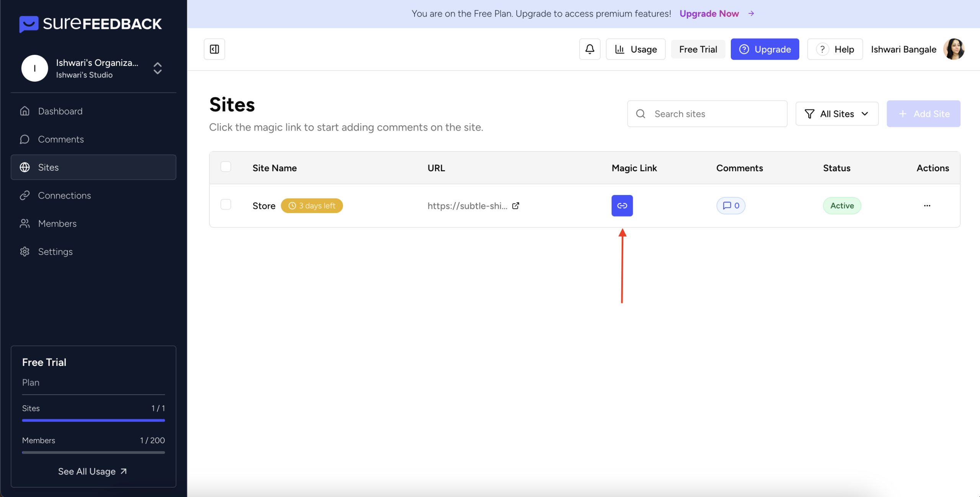The width and height of the screenshot is (980, 497).
Task: Open comments count badge for Store
Action: click(730, 206)
